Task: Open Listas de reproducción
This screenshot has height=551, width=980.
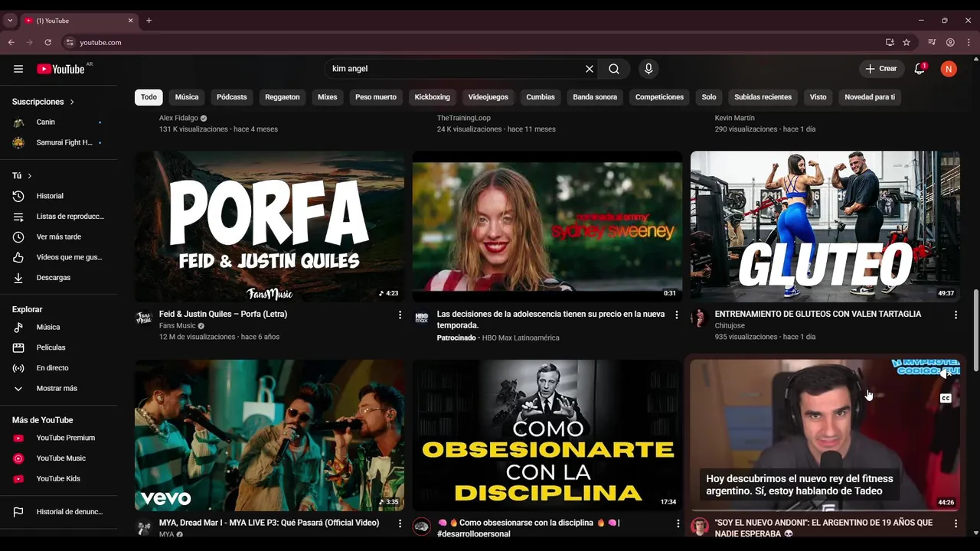Action: [59, 217]
